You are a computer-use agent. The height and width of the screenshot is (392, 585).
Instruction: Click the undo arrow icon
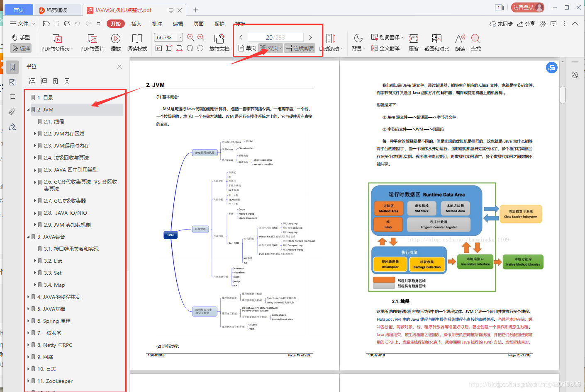click(78, 24)
